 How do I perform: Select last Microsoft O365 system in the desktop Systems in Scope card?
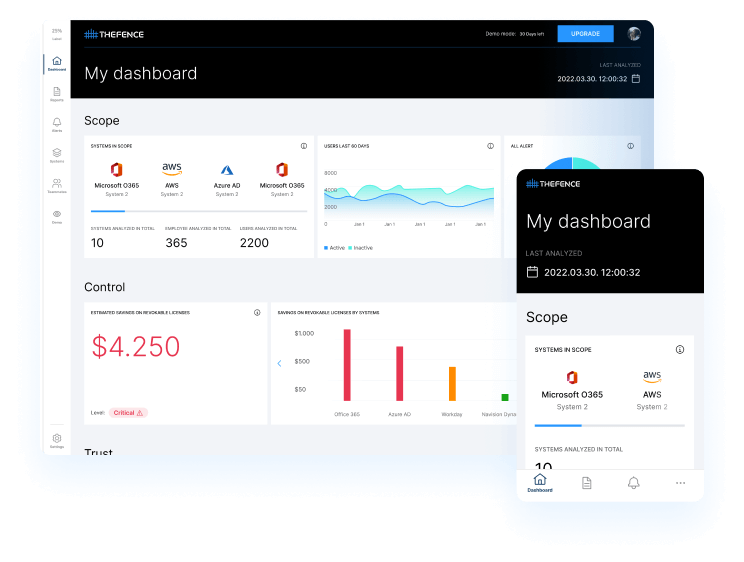tap(282, 179)
